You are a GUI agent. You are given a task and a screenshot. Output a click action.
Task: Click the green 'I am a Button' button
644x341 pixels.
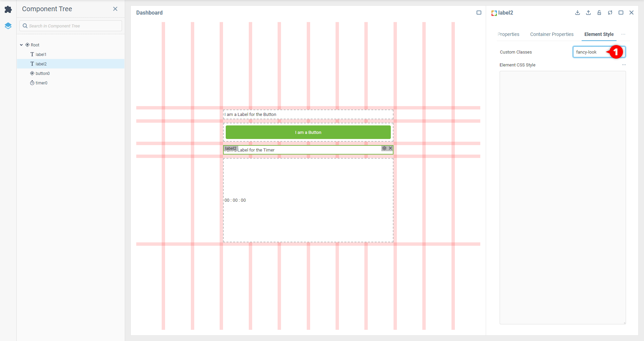308,132
